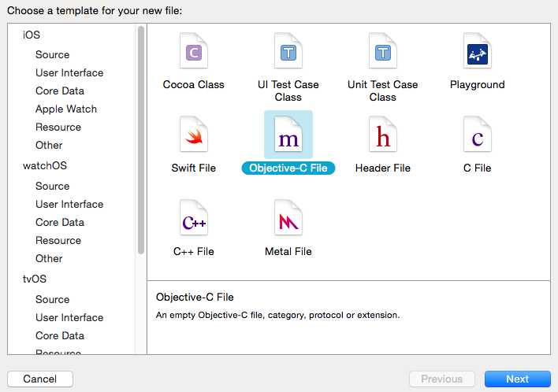Select the Metal File template icon
The image size is (558, 392).
click(288, 219)
